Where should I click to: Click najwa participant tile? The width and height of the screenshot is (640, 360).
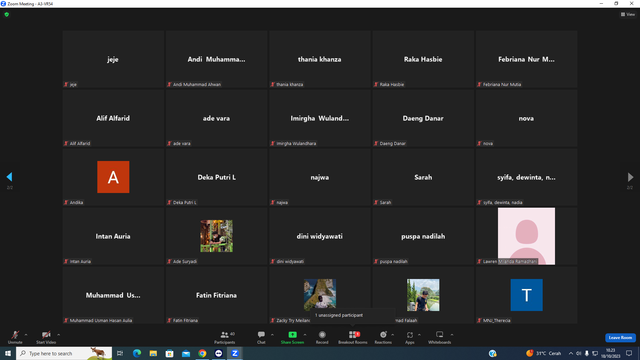[x=320, y=177]
